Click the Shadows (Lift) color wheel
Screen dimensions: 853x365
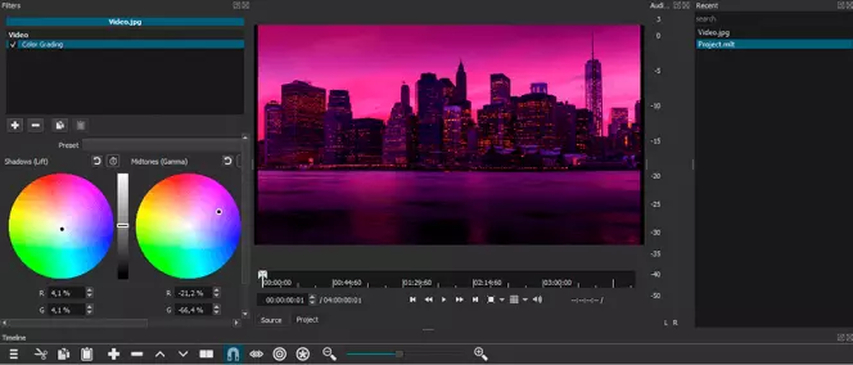click(x=61, y=226)
